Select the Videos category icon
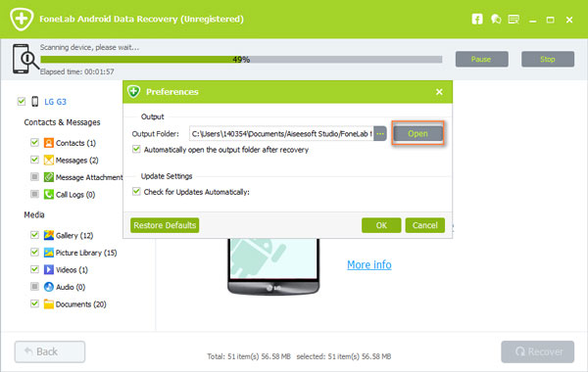The image size is (588, 372). pos(49,270)
